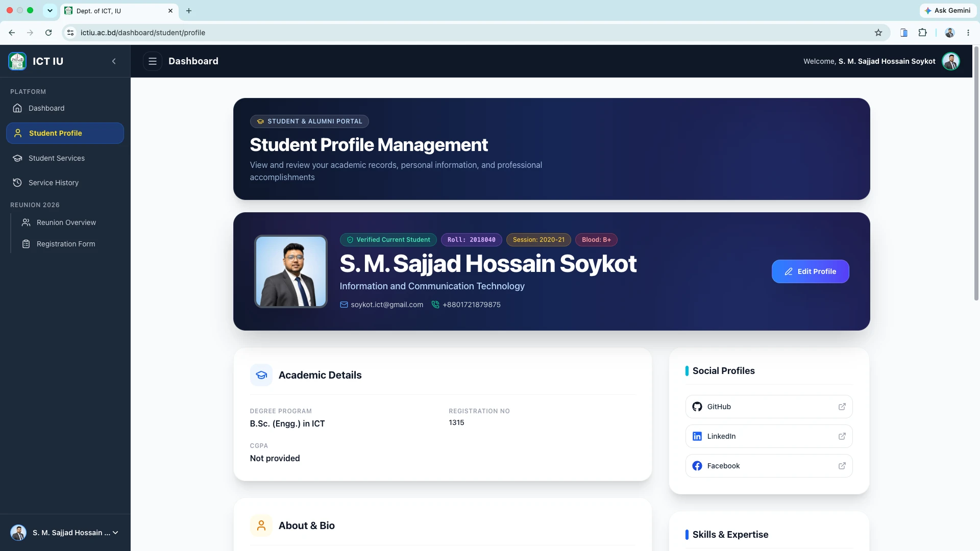
Task: Click the Dashboard home icon
Action: click(x=17, y=108)
